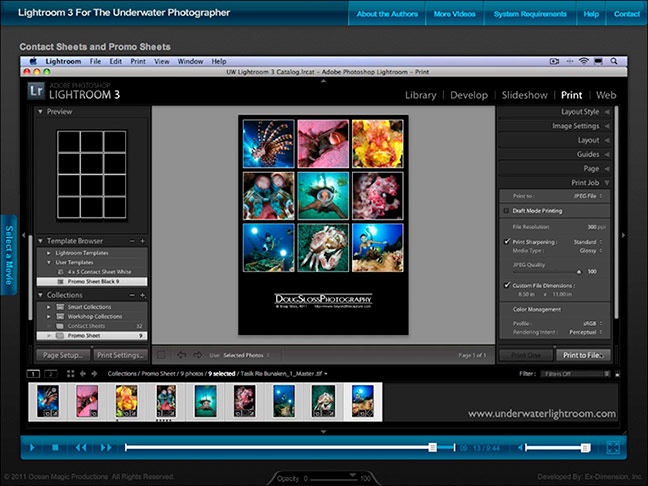648x486 pixels.
Task: Hide the filmstrip with the bottom arrow
Action: click(324, 431)
